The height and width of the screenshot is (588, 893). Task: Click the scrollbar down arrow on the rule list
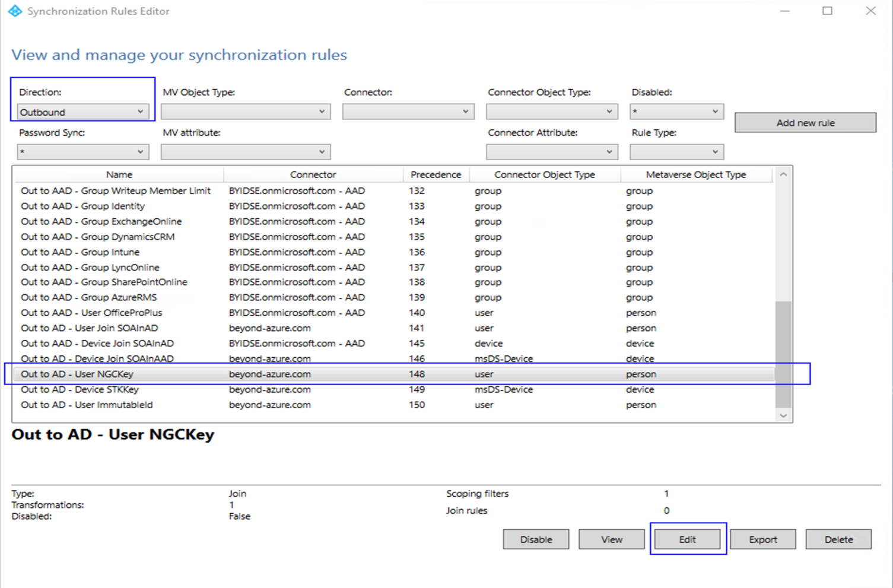click(783, 415)
